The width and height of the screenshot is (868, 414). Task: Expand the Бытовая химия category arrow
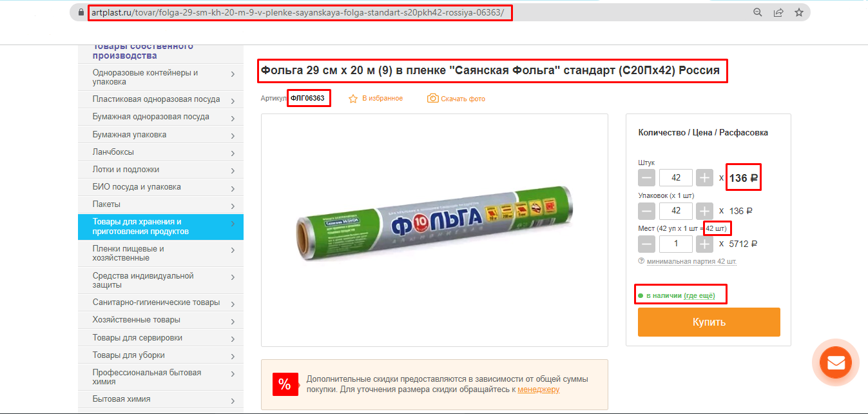tap(233, 400)
